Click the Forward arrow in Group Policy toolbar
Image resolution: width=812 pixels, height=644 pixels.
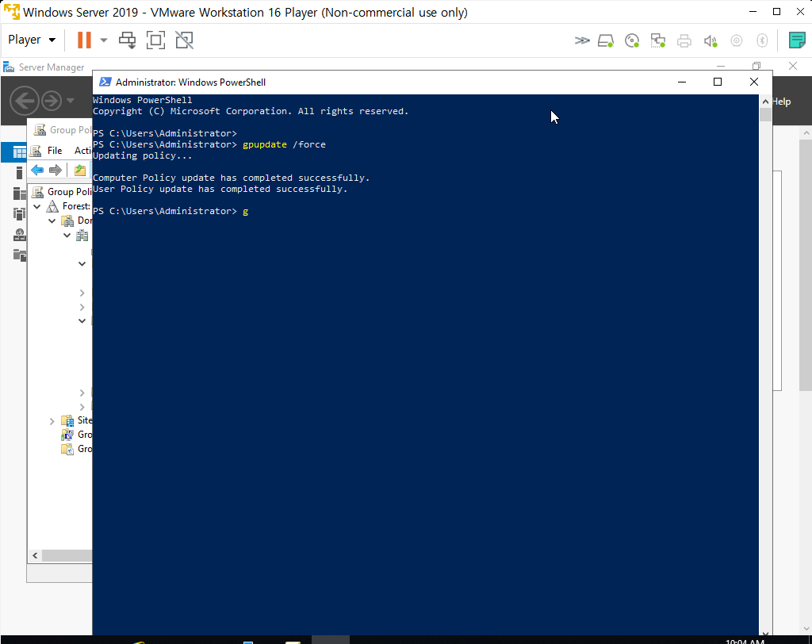tap(55, 170)
